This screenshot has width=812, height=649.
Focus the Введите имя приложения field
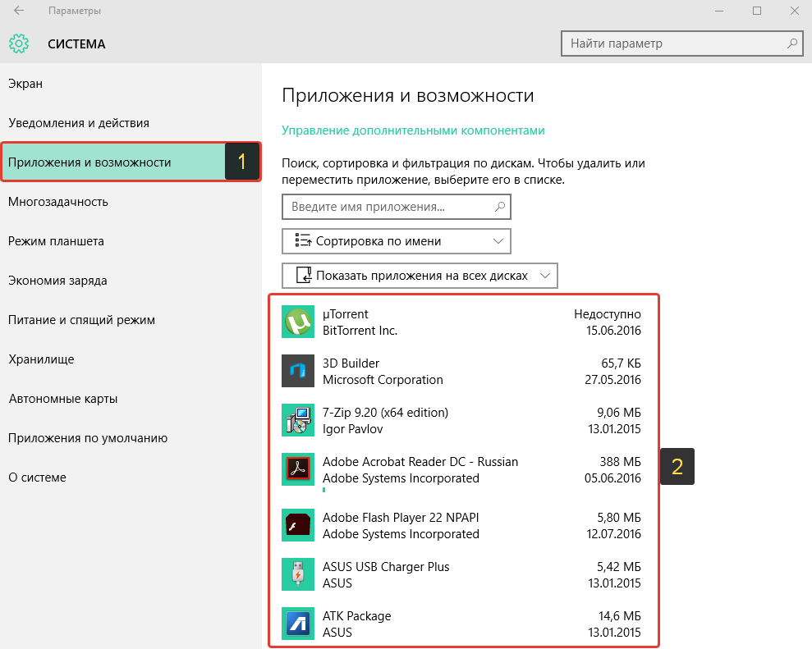(397, 207)
